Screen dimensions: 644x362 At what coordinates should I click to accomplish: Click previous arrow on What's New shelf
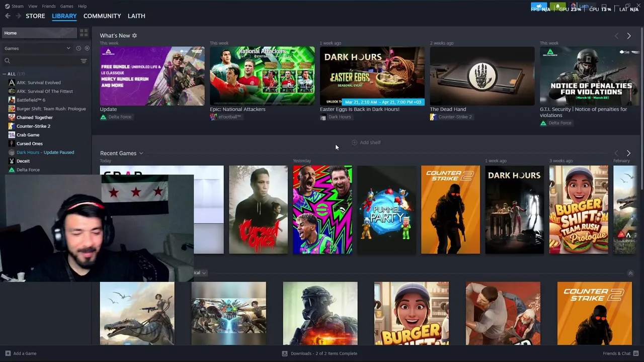point(616,36)
